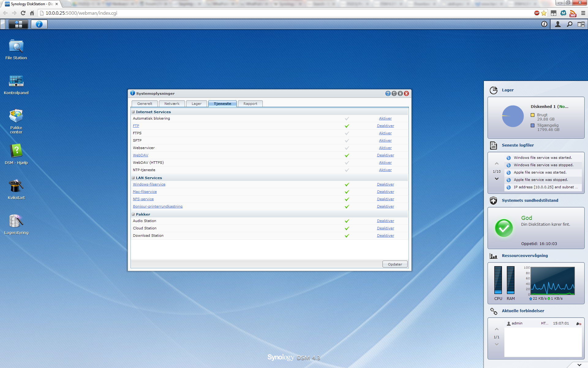Image resolution: width=588 pixels, height=368 pixels.
Task: Open the Mac-filservice link
Action: (145, 192)
